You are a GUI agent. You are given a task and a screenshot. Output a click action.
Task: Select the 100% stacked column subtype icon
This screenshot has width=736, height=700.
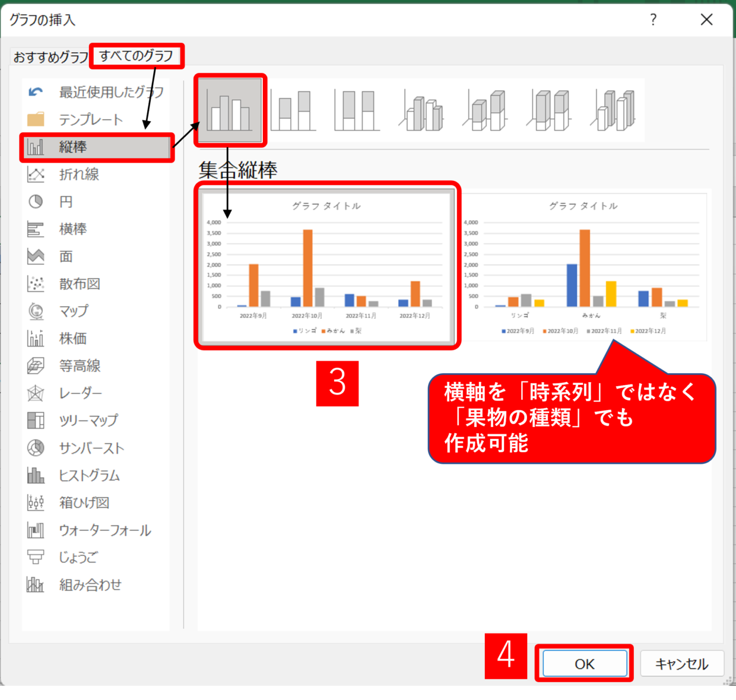pos(357,110)
